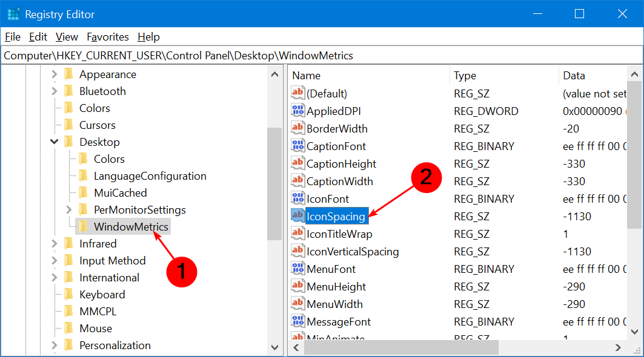Click the registry path address bar
This screenshot has height=357, width=644.
[322, 56]
